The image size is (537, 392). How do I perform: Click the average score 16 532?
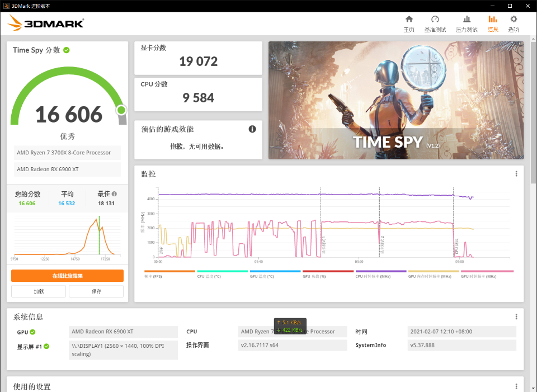coord(67,204)
